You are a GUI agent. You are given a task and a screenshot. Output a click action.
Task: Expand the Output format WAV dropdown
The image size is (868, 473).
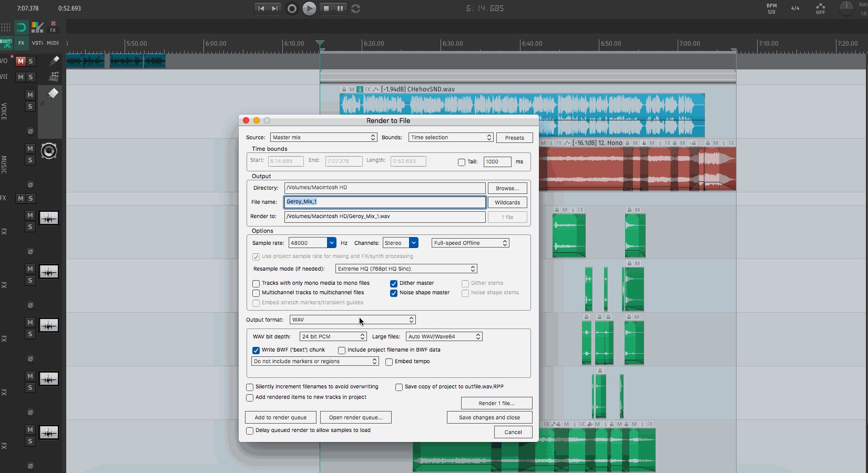pos(352,320)
